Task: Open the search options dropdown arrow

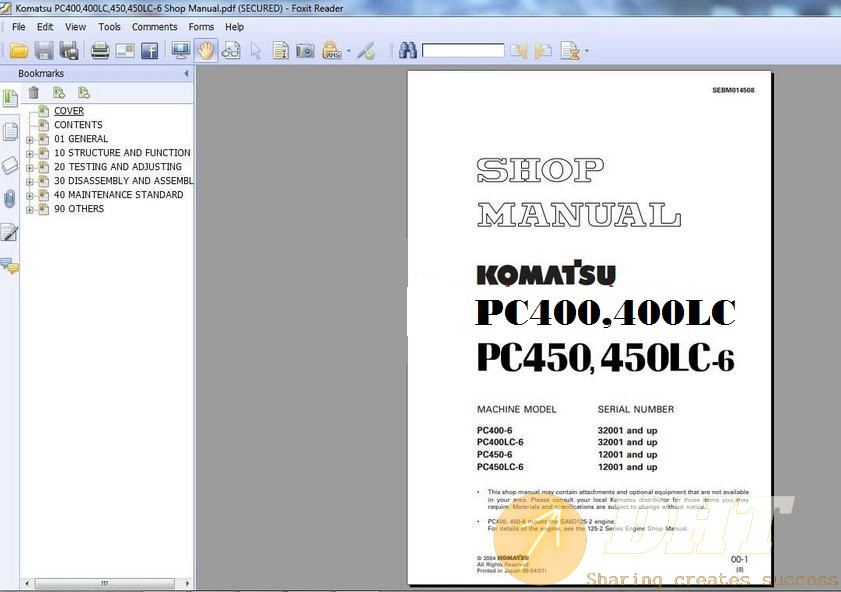Action: click(586, 51)
